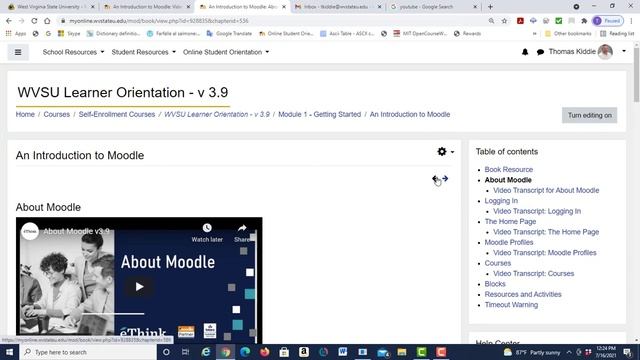Open the hamburger side navigation menu

18,52
